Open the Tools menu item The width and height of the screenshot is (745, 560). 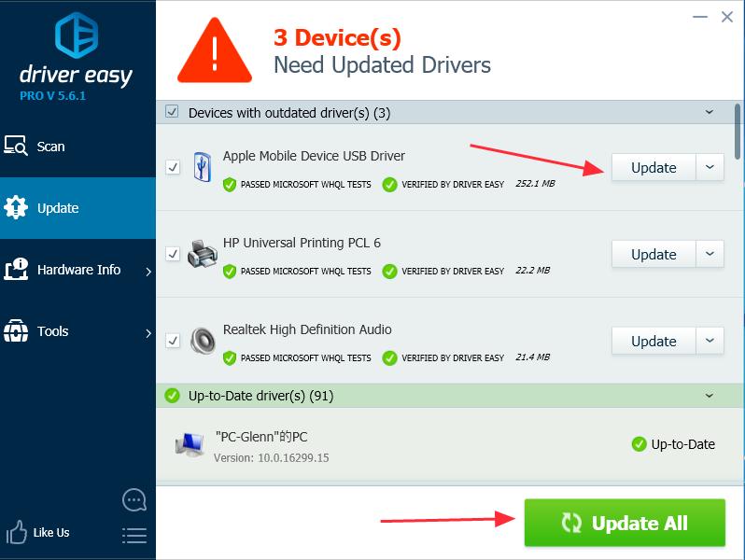[x=53, y=331]
